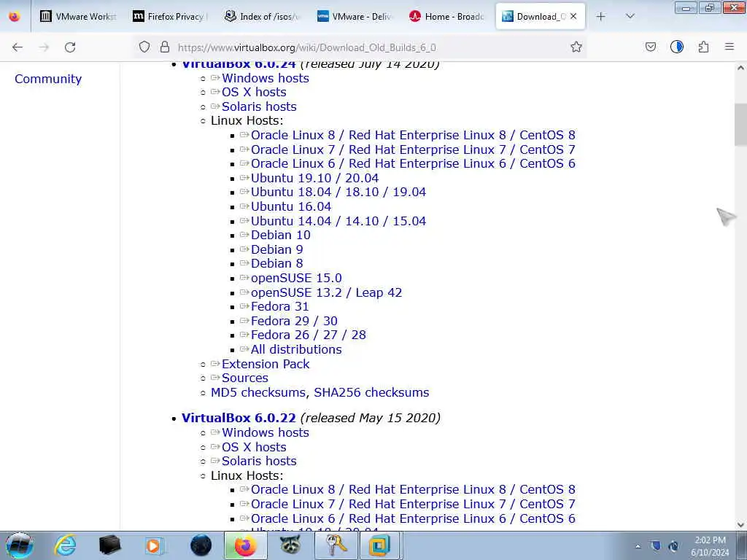Launch Internet Explorer from the taskbar
The image size is (747, 560).
tap(65, 545)
